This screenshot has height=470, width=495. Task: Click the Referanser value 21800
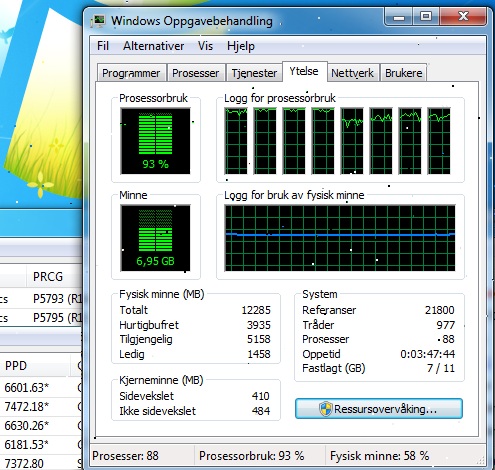click(440, 310)
